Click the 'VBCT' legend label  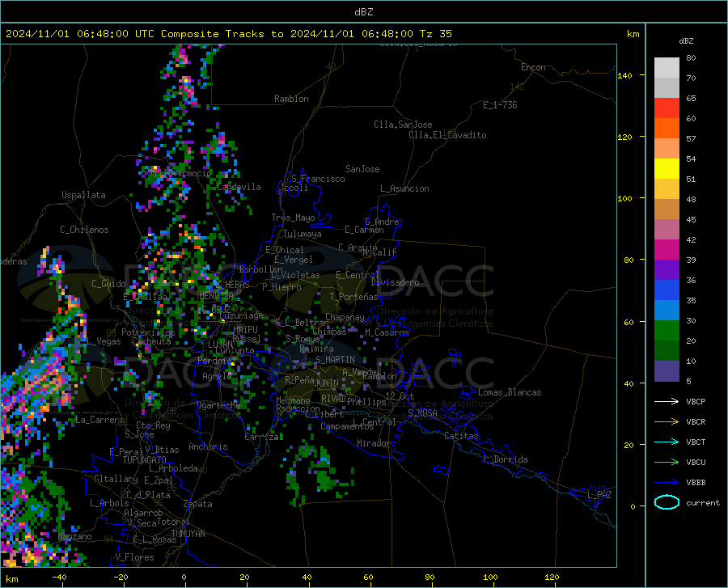pyautogui.click(x=696, y=442)
